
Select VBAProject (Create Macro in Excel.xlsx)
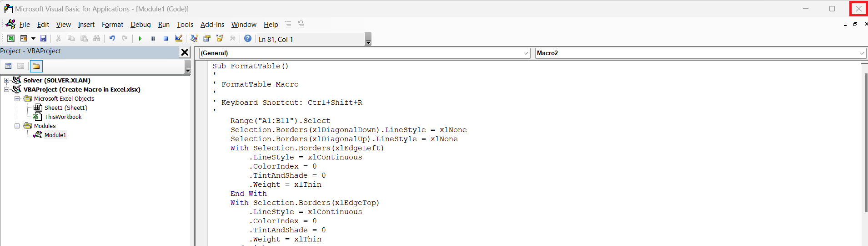[82, 90]
